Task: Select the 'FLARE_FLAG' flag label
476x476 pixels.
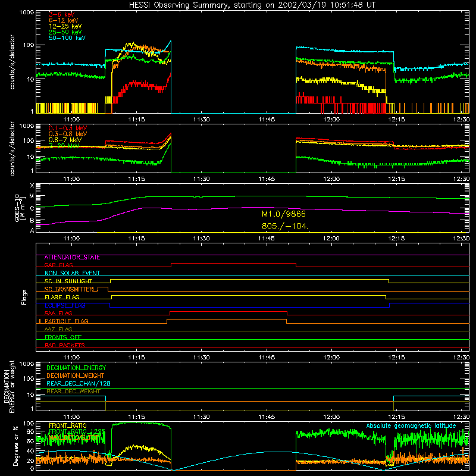Action: coord(62,297)
